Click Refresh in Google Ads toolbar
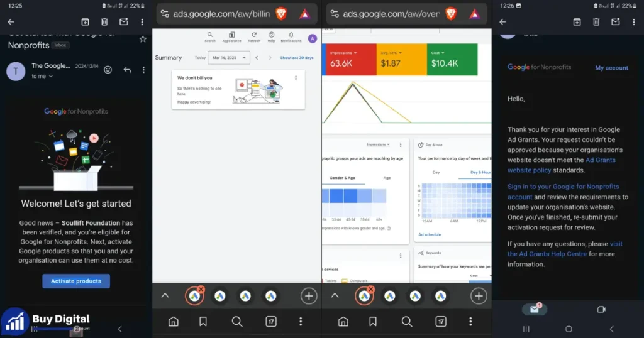This screenshot has width=644, height=338. click(254, 37)
